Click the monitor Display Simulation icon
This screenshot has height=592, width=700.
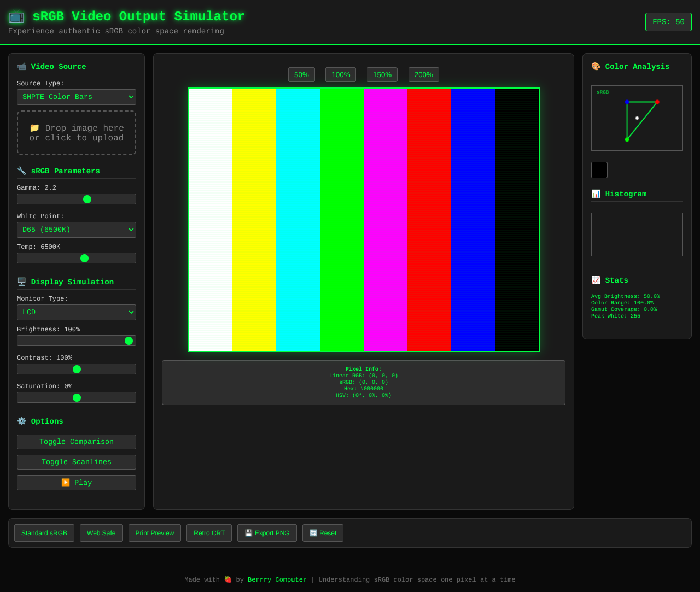(21, 282)
